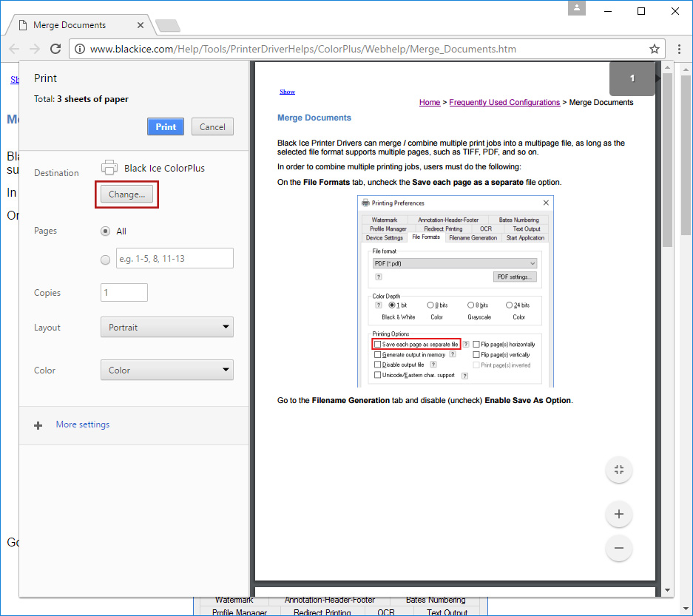This screenshot has height=616, width=693.
Task: Zoom in on print preview
Action: tap(619, 514)
